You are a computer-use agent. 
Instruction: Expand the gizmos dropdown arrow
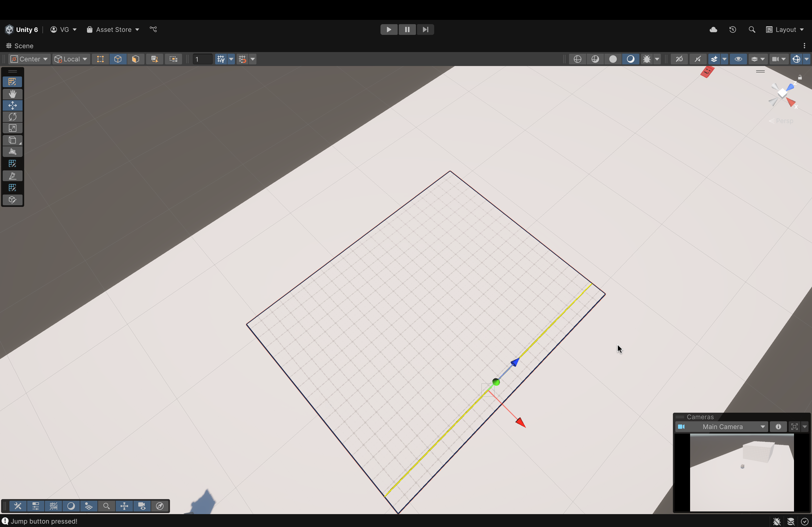[x=807, y=59]
